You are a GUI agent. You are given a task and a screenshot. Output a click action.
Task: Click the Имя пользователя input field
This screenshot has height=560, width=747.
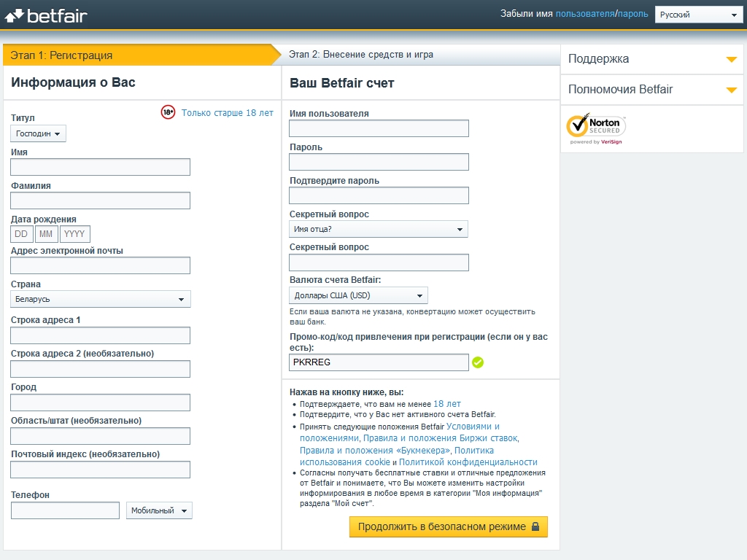click(x=379, y=128)
